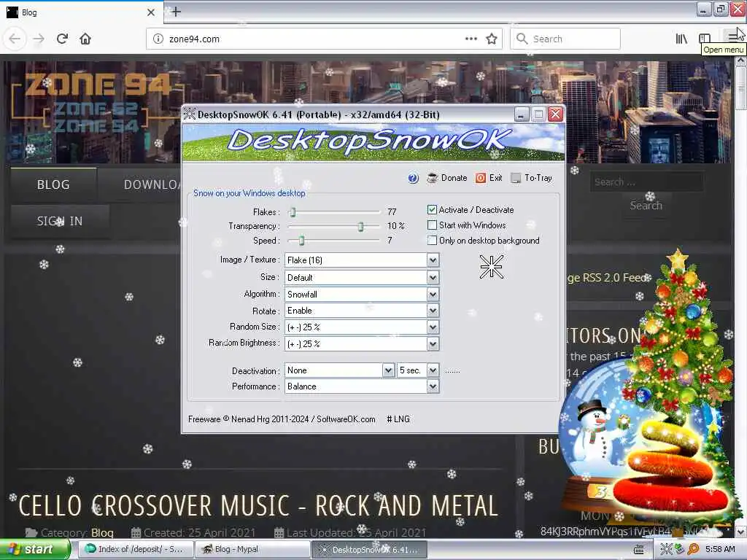
Task: Click the browser Back arrow button
Action: 15,39
